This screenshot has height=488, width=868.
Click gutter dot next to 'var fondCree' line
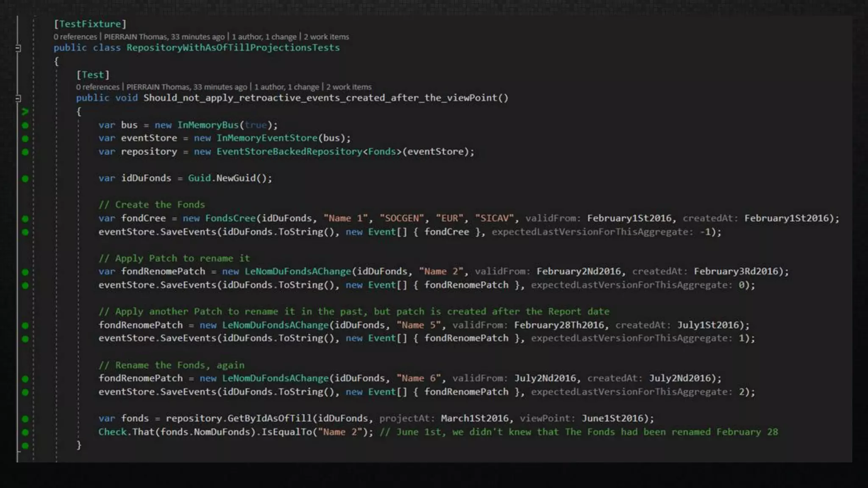(x=25, y=219)
